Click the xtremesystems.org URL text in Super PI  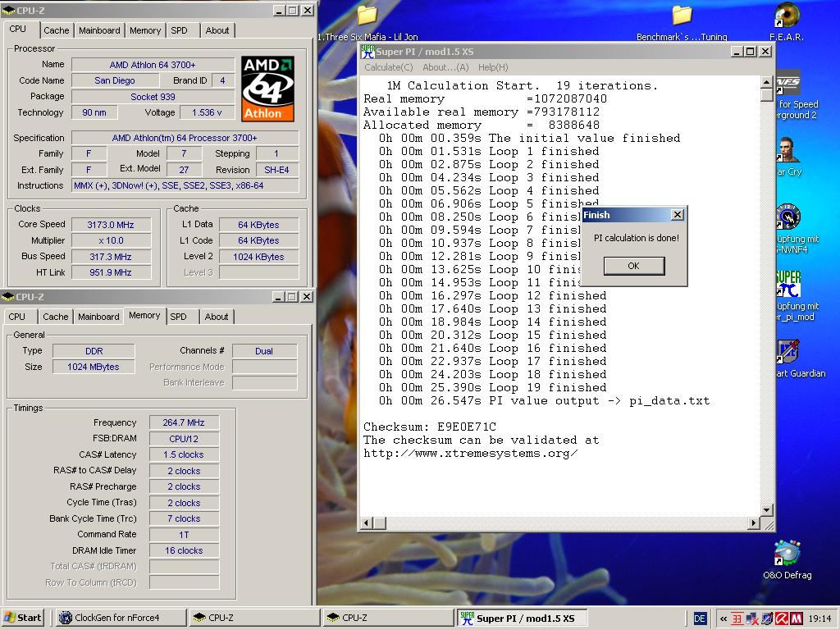point(470,453)
